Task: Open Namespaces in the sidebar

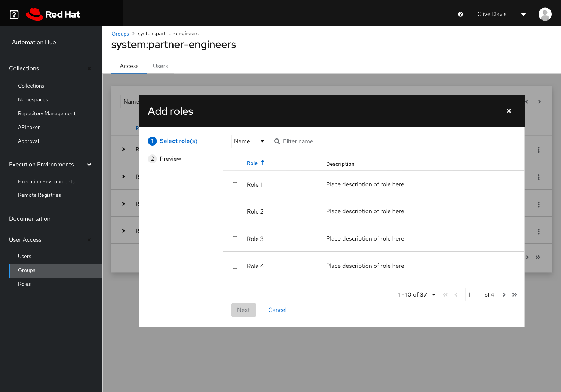Action: click(33, 99)
